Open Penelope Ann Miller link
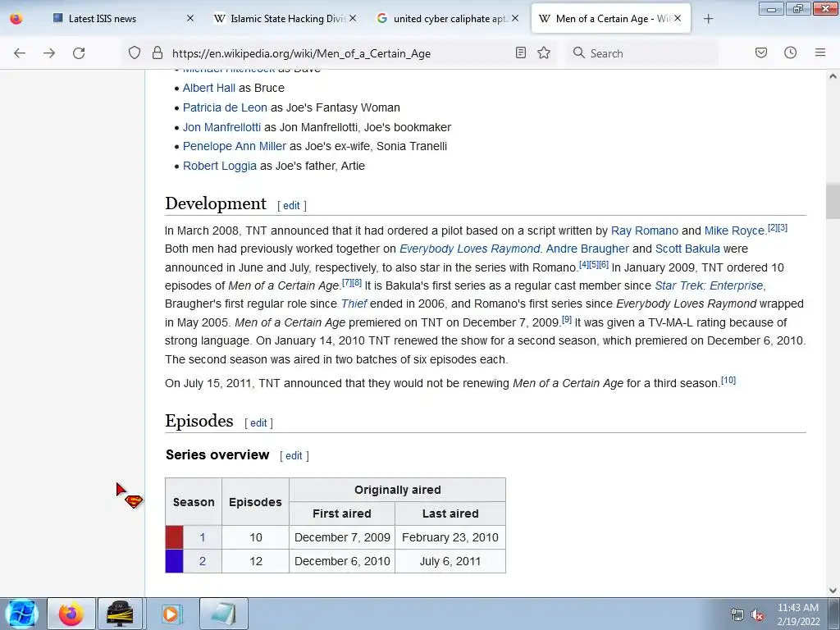This screenshot has width=840, height=630. click(x=235, y=146)
